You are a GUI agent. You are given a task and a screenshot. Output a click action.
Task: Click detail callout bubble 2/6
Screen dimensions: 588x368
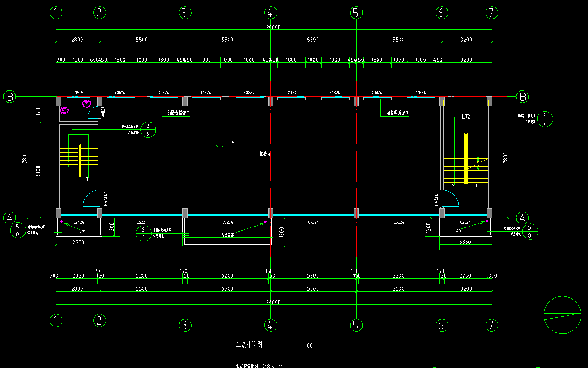point(148,130)
